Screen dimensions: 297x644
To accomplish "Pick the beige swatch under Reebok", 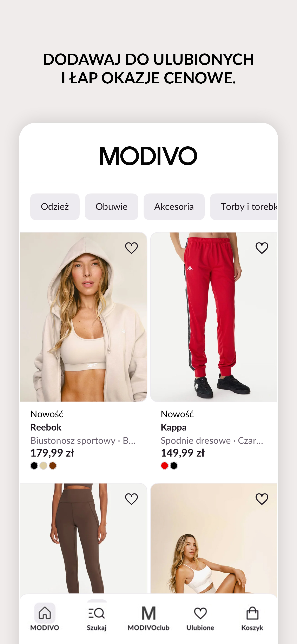I will pos(44,466).
